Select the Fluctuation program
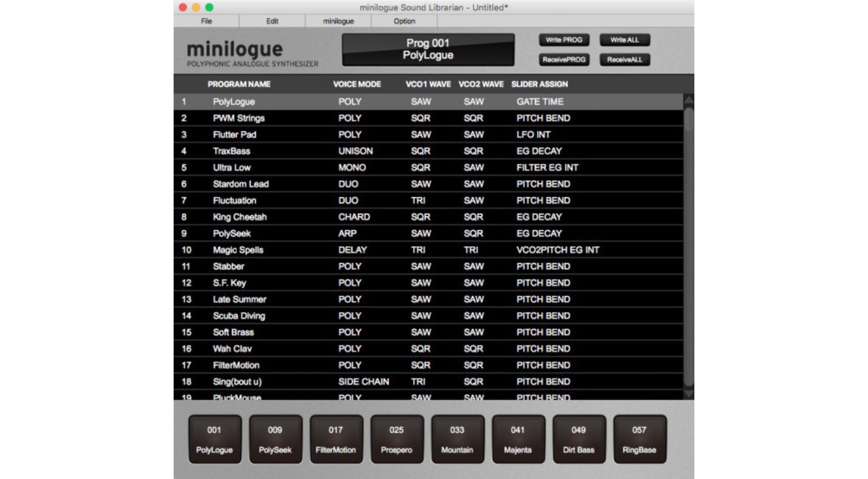 point(428,200)
